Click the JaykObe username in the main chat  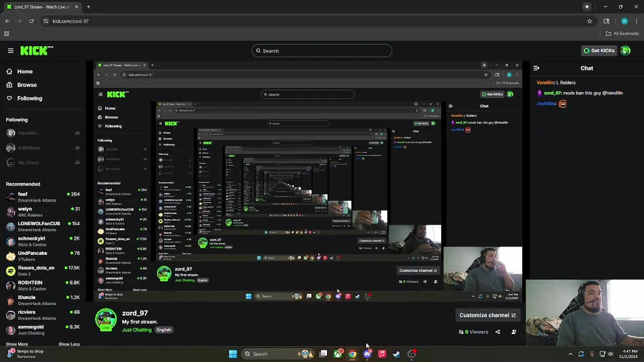pos(546,104)
